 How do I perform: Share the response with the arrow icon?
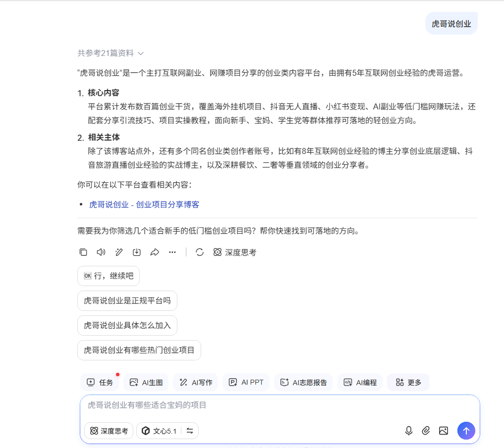[155, 252]
